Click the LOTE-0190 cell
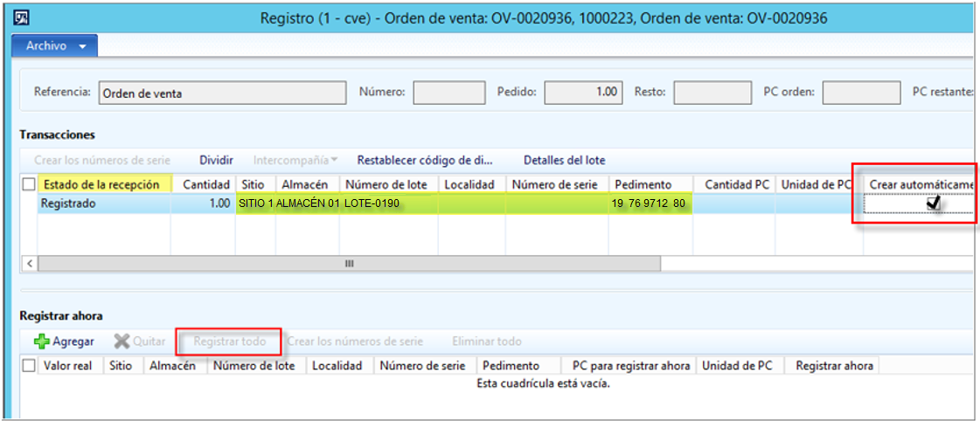 tap(389, 203)
